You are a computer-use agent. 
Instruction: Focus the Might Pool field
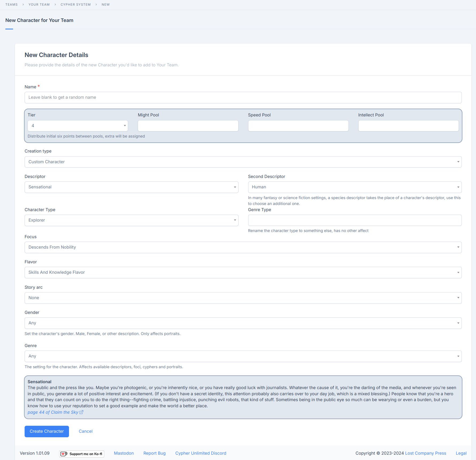[x=188, y=126]
